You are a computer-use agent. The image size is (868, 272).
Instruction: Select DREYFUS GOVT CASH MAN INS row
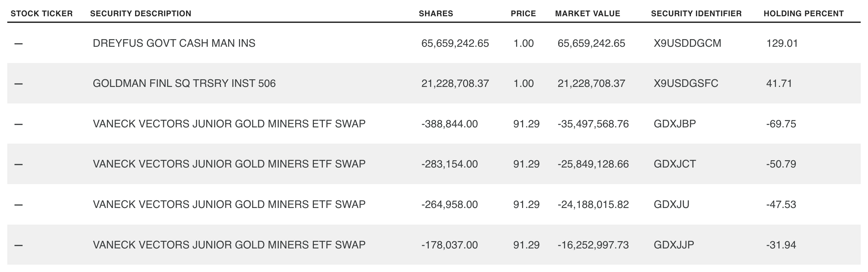point(174,43)
